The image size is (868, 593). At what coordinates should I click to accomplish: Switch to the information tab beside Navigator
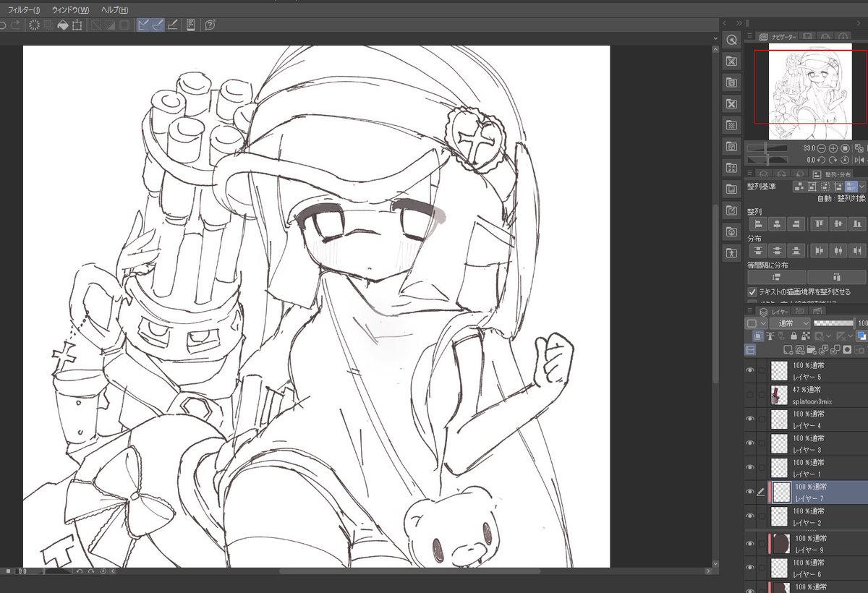pos(843,35)
